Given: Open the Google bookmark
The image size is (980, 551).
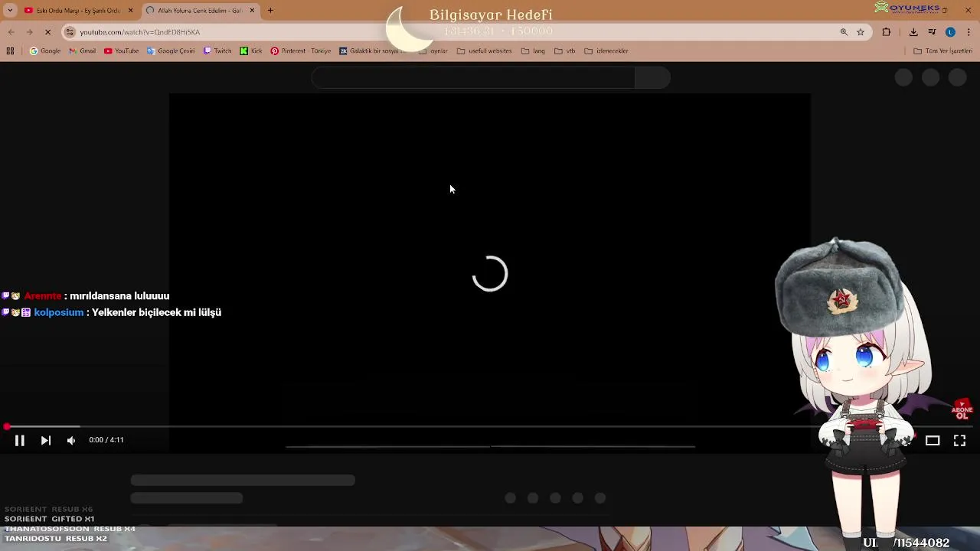Looking at the screenshot, I should [45, 51].
